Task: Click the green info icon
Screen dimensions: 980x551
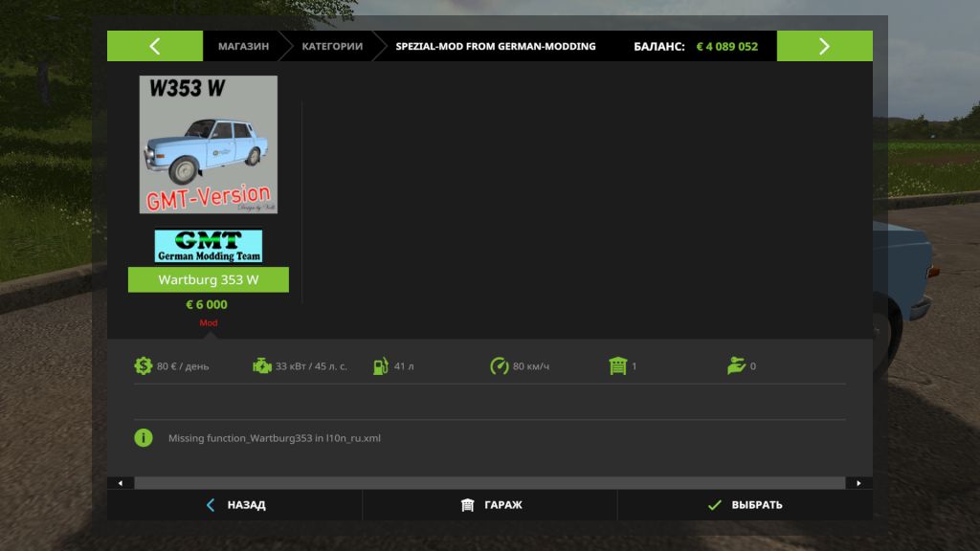Action: click(144, 438)
